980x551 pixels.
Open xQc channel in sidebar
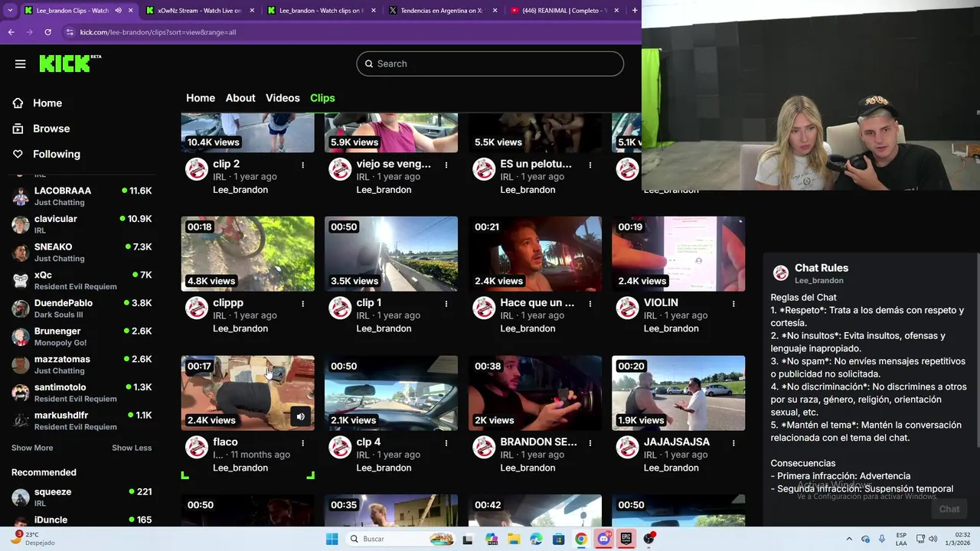(x=82, y=280)
